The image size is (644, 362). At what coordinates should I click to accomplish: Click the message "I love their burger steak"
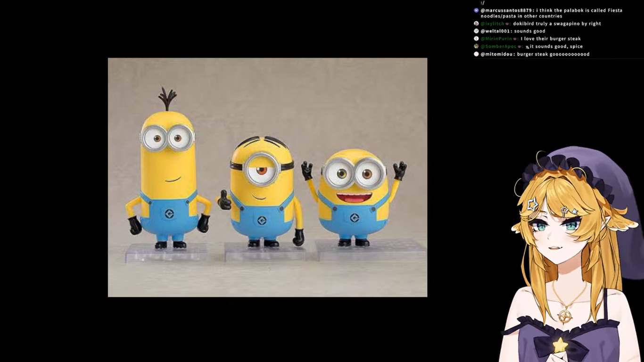pyautogui.click(x=551, y=39)
